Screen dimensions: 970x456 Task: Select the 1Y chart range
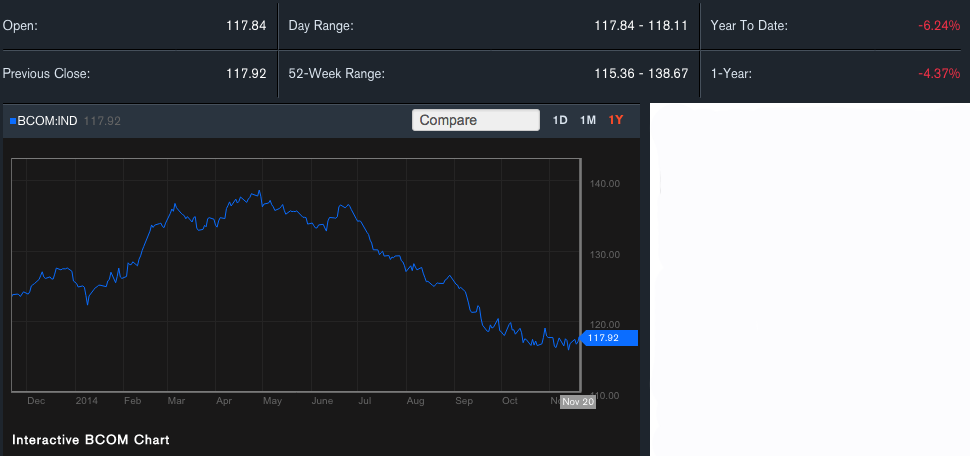tap(616, 120)
